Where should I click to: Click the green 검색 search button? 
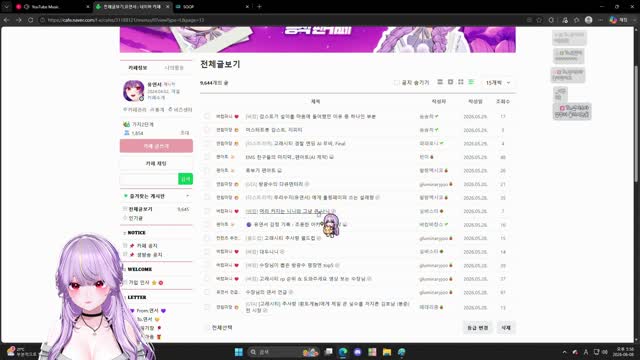185,179
